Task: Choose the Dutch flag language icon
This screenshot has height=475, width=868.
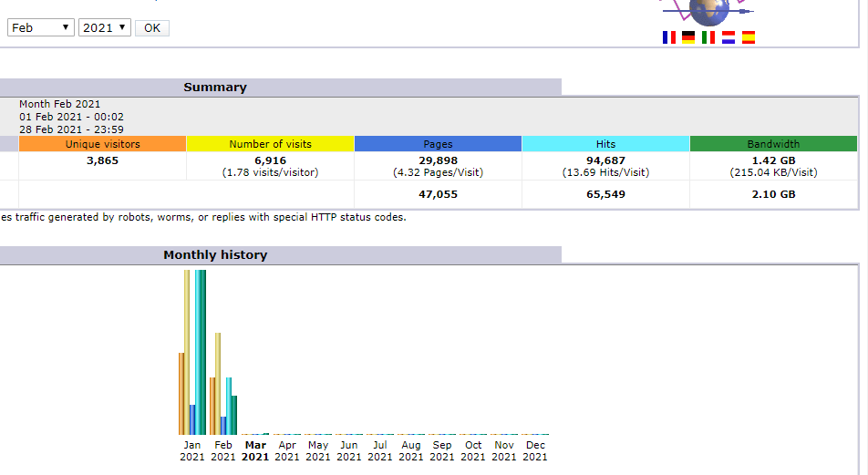Action: tap(728, 37)
